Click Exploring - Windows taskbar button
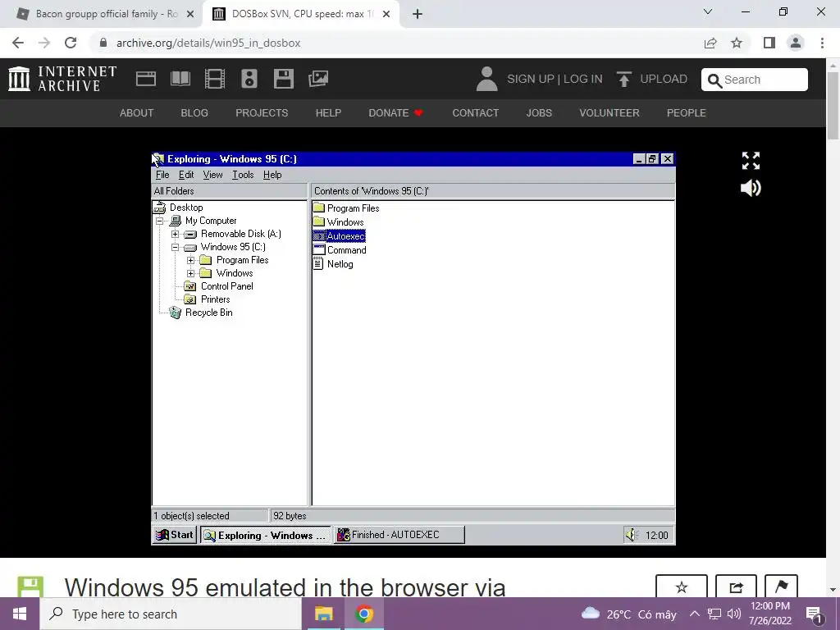This screenshot has width=840, height=630. (x=266, y=535)
